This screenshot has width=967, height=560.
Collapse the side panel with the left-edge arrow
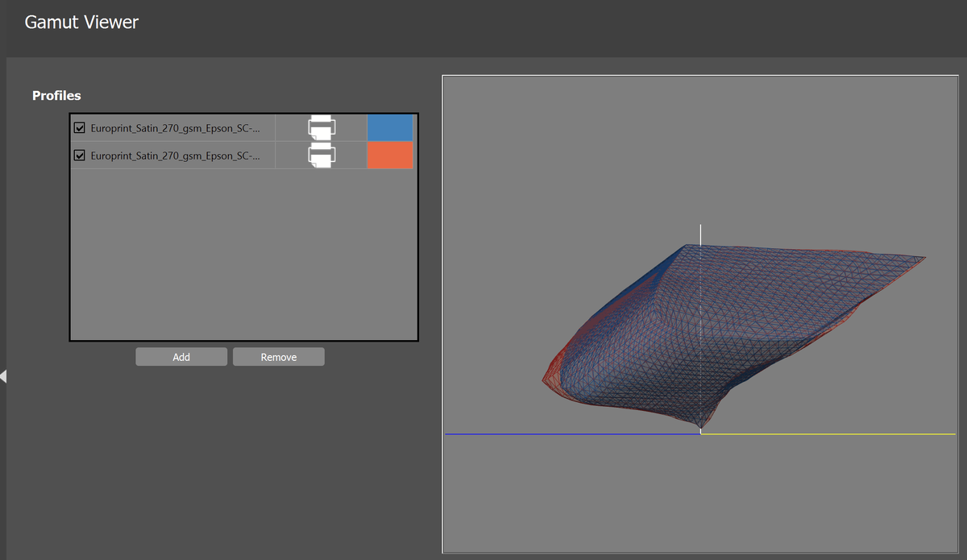[3, 376]
